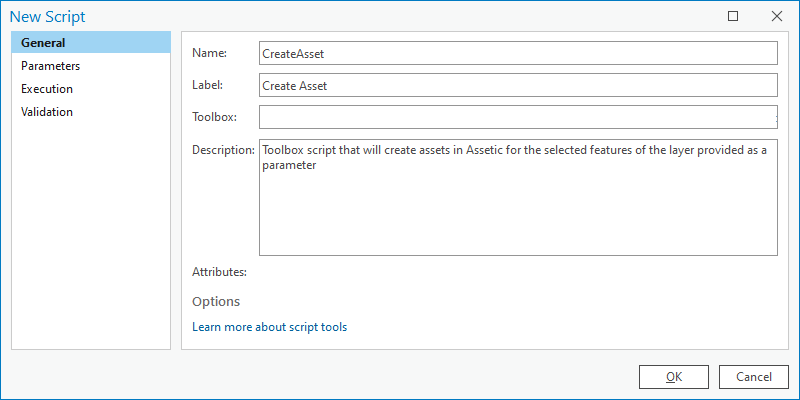Close the New Script dialog with X
Screen dimensions: 800x400
pyautogui.click(x=777, y=16)
